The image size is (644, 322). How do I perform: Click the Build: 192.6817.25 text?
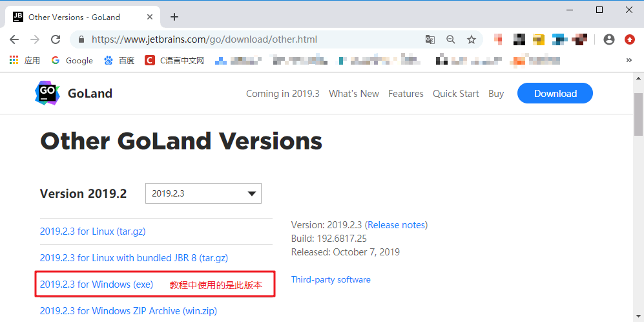point(329,239)
